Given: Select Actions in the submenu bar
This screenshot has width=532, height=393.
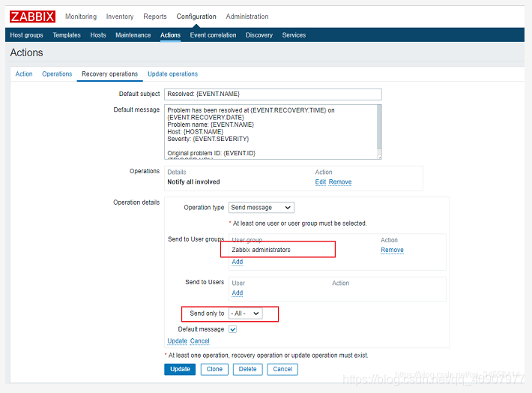Looking at the screenshot, I should [170, 35].
